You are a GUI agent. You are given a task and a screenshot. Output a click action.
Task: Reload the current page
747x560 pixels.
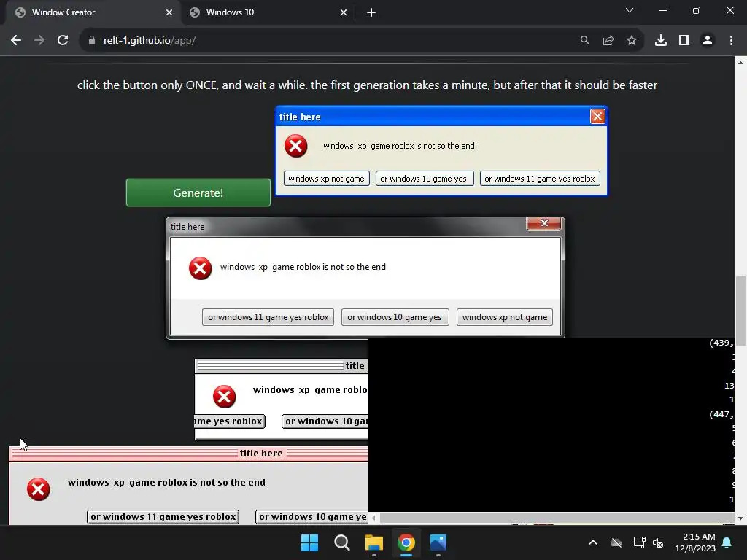point(63,41)
